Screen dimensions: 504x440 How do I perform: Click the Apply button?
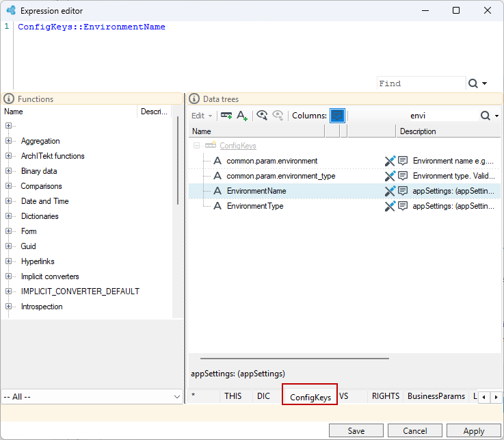[473, 431]
